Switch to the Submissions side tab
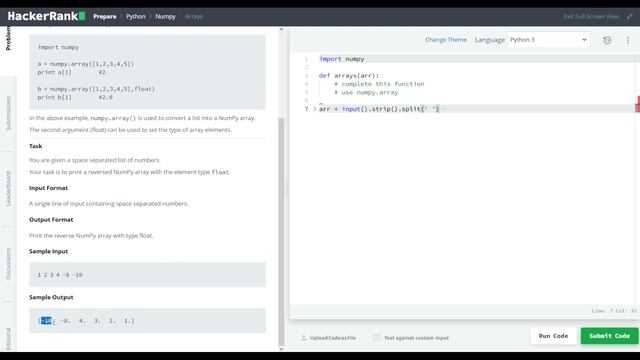This screenshot has height=360, width=640. pos(8,113)
